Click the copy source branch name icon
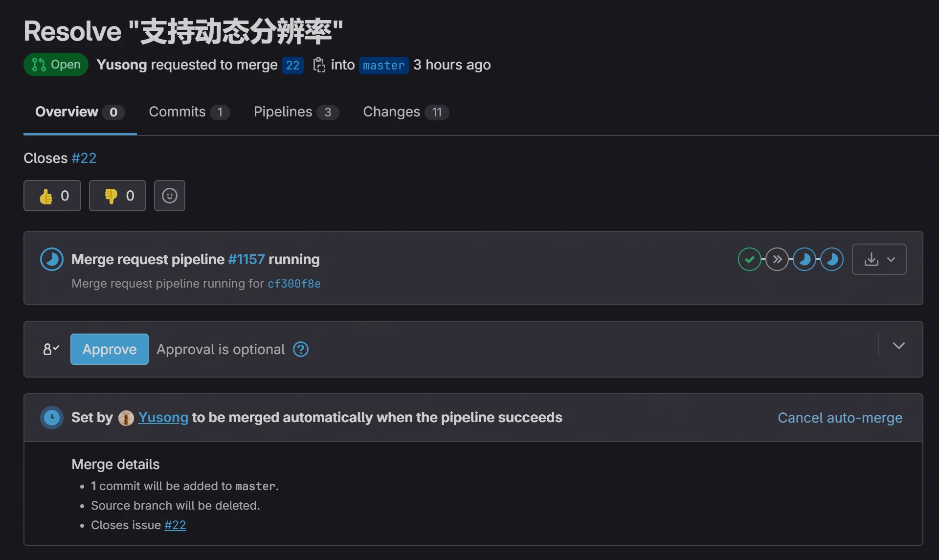939x560 pixels. [x=319, y=65]
